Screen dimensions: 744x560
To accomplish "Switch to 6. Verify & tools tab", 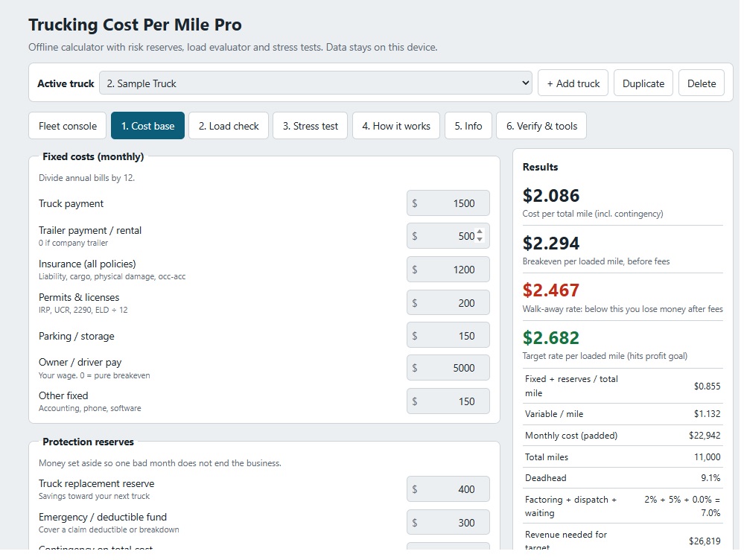I will 541,126.
